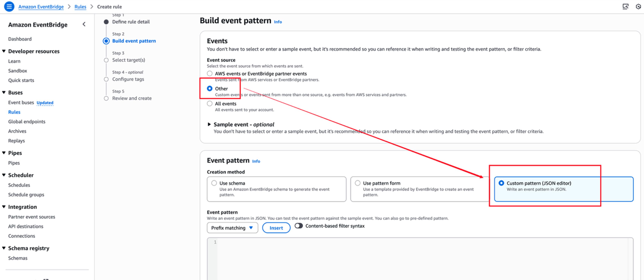Click the Build event pattern step indicator
This screenshot has width=644, height=280.
(106, 41)
